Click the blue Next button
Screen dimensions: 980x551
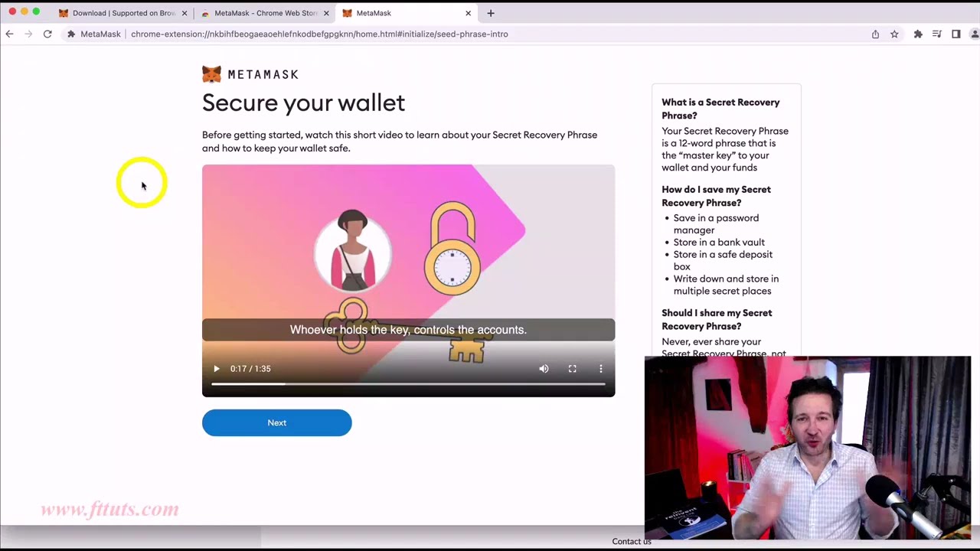tap(276, 422)
